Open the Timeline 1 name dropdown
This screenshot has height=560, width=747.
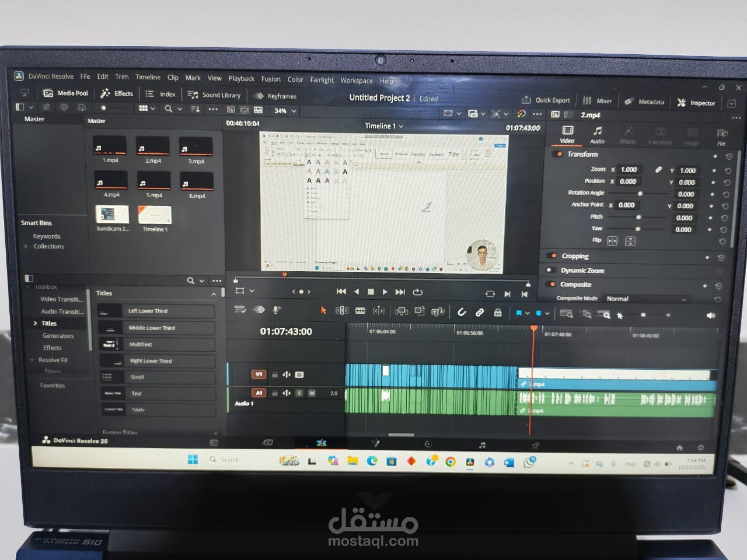pos(384,126)
